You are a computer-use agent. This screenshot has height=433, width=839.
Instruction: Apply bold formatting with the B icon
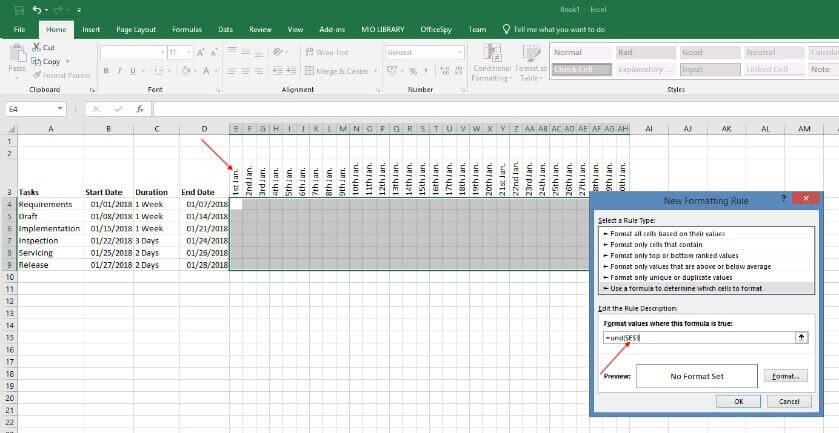pyautogui.click(x=105, y=71)
